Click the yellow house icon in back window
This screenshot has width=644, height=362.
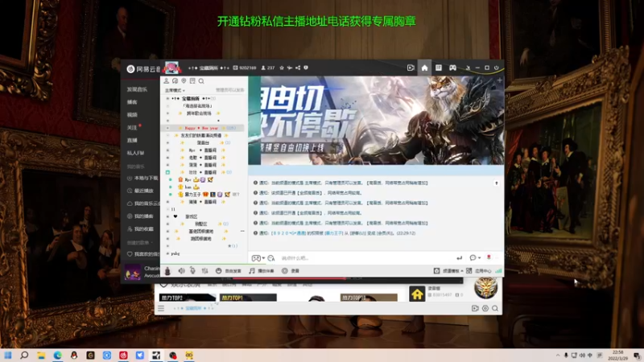(417, 294)
